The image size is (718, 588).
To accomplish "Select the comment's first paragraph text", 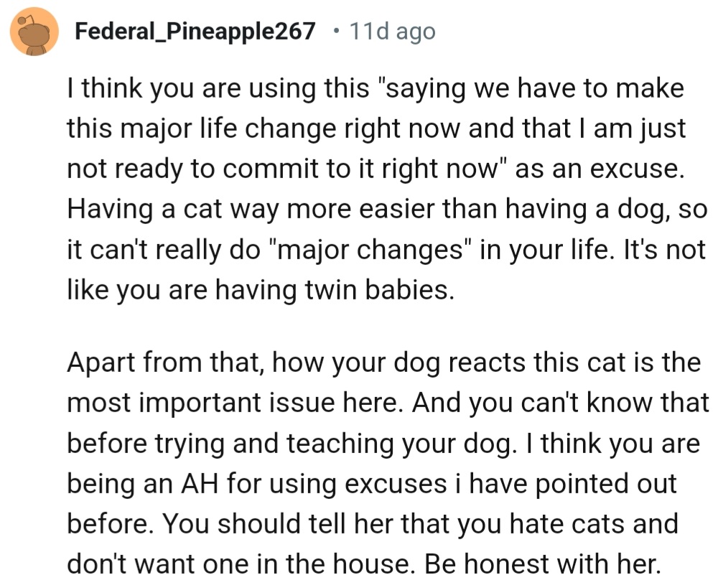I will (x=388, y=189).
